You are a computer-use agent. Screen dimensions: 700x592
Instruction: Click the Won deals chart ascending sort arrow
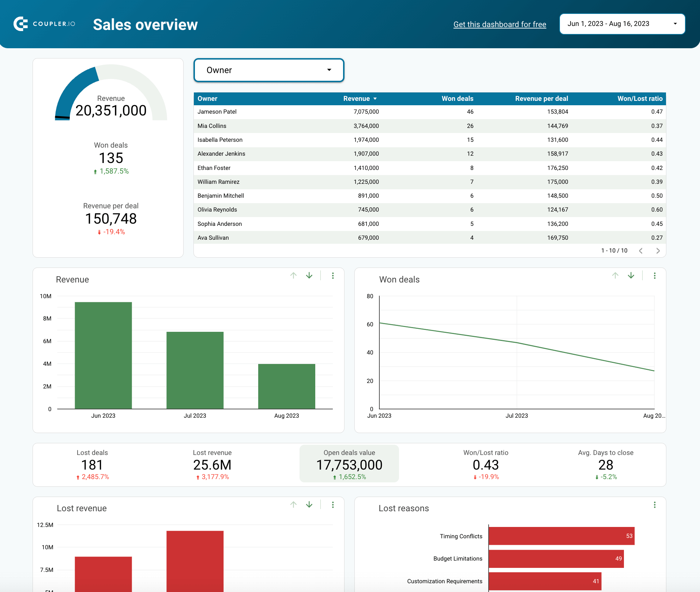[x=615, y=276]
